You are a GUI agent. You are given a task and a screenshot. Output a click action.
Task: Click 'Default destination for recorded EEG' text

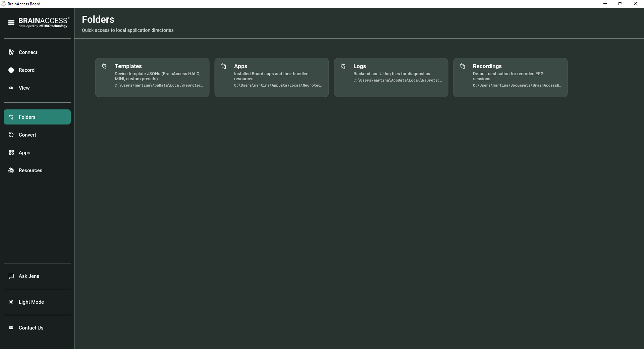point(508,76)
